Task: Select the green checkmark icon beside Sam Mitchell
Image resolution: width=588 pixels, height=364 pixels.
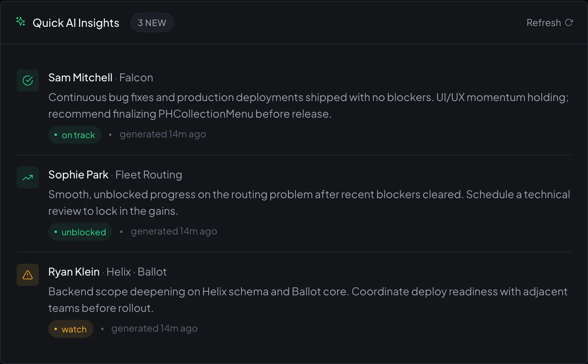Action: click(28, 81)
